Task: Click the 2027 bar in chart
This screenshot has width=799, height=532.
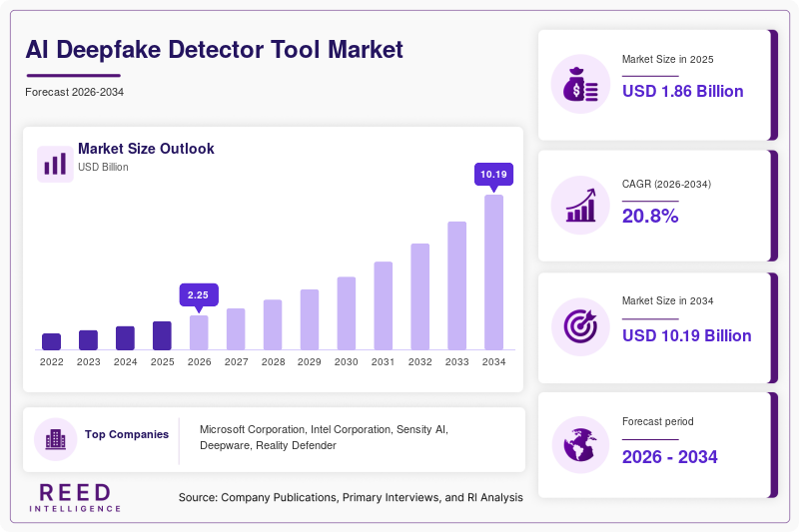Action: (x=236, y=328)
